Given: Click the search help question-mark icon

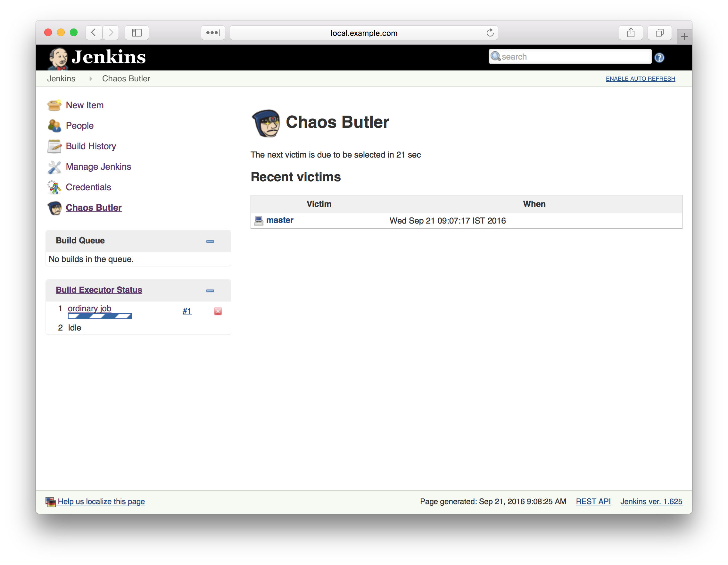Looking at the screenshot, I should click(659, 58).
